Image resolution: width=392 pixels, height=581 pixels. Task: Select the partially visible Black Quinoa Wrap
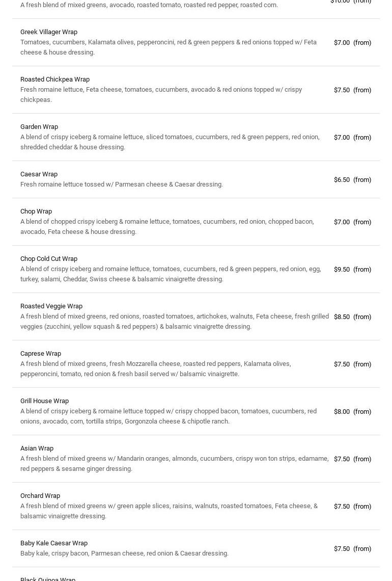[x=48, y=578]
